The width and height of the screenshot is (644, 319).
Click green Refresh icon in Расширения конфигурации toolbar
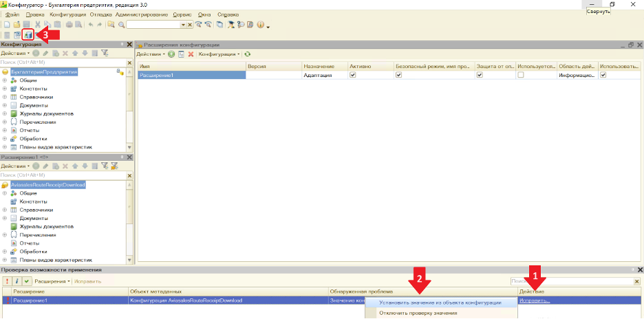(248, 54)
